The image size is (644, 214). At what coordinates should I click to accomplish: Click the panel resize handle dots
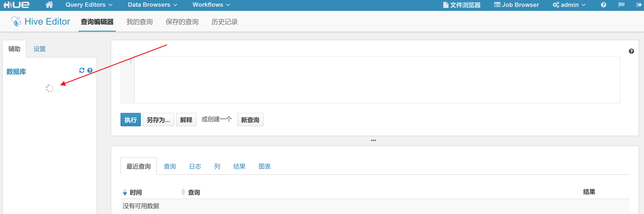coord(373,140)
